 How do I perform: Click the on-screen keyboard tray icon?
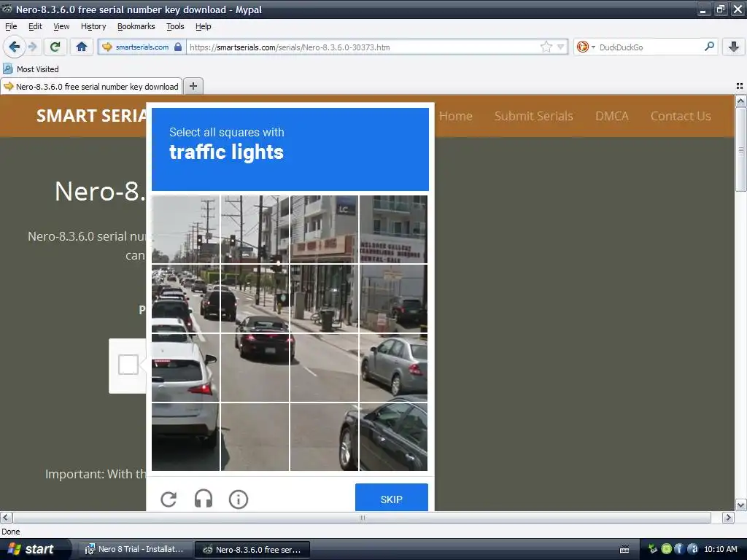pyautogui.click(x=624, y=550)
